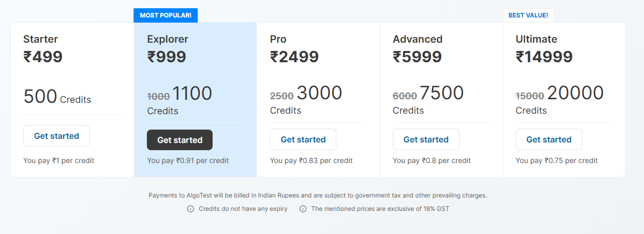
Task: Select the Explorer plan title
Action: point(167,39)
